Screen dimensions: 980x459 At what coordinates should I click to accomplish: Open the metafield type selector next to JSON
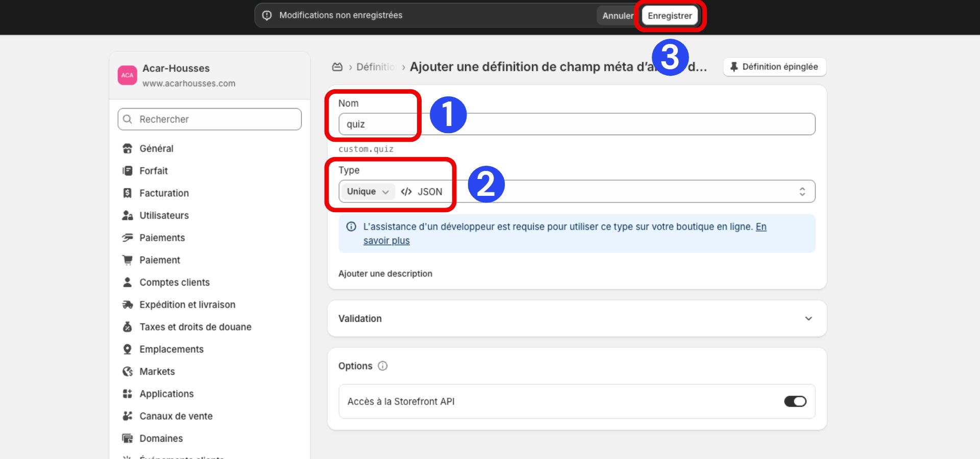tap(802, 191)
